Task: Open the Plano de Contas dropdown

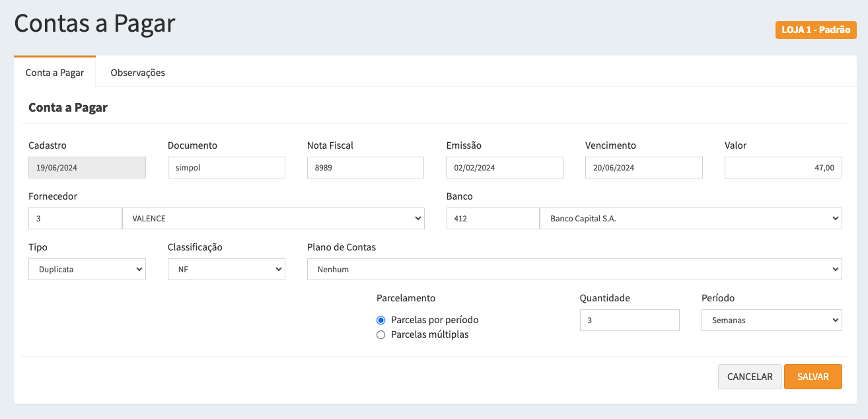Action: tap(574, 270)
